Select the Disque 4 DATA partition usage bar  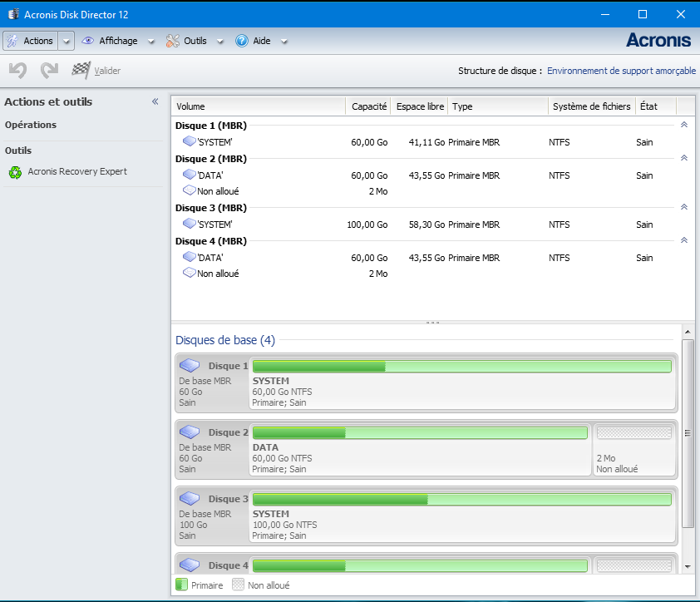click(x=420, y=566)
